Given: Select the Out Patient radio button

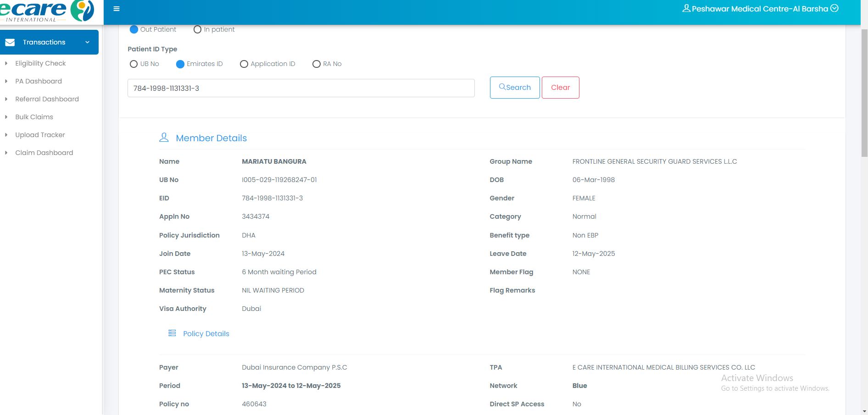Looking at the screenshot, I should (x=134, y=29).
